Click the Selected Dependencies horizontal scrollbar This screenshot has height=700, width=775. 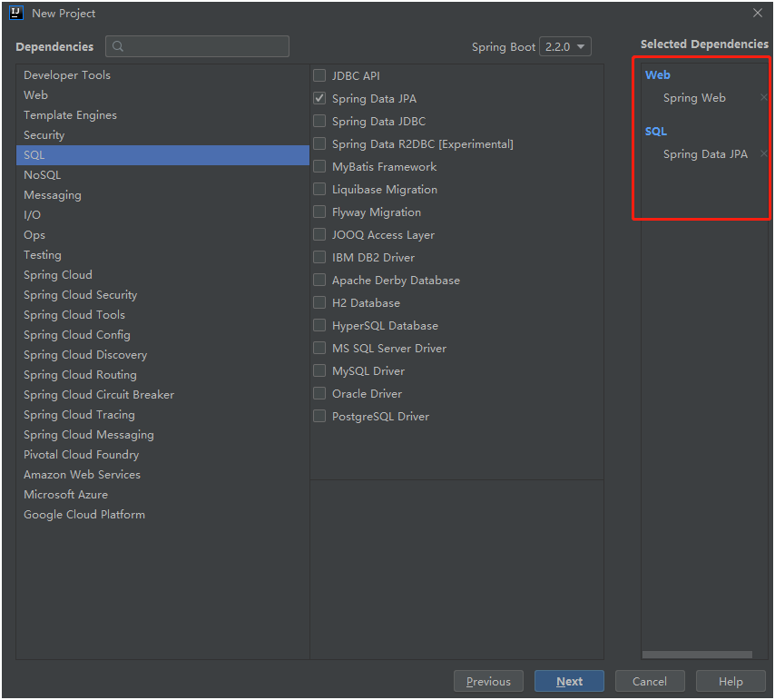pos(697,655)
